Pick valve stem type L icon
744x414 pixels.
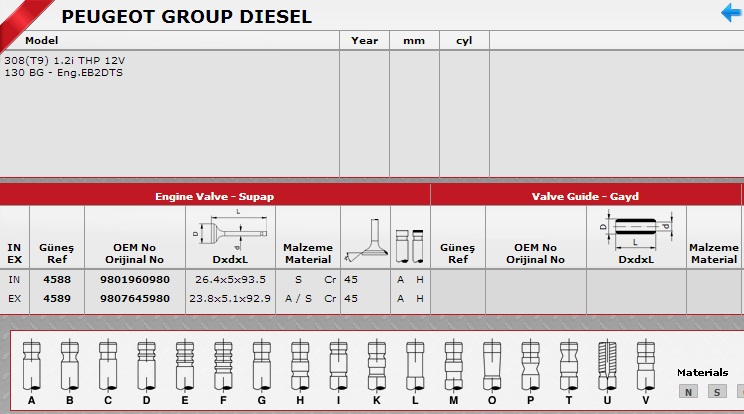414,366
